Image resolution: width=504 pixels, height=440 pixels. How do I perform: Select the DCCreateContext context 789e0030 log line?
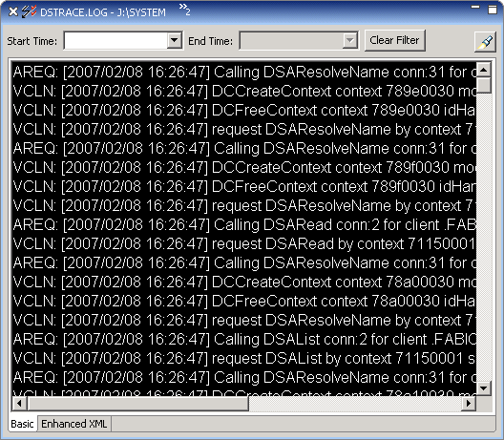tap(244, 92)
